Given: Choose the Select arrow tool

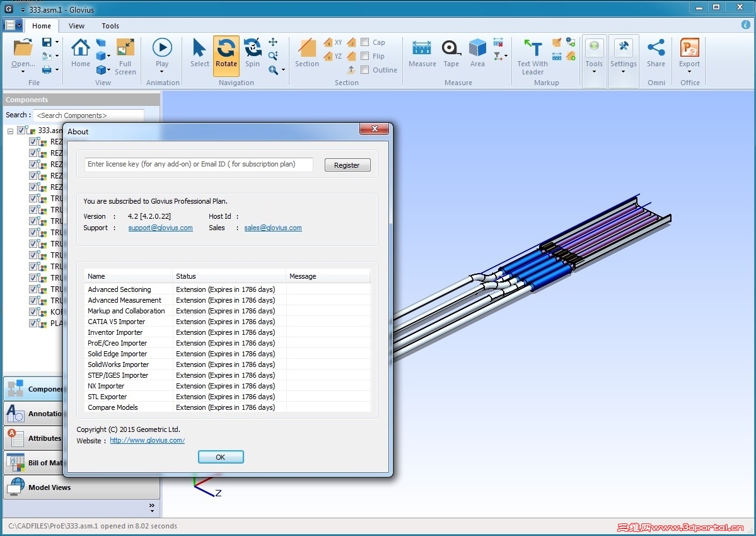Looking at the screenshot, I should pos(199,48).
